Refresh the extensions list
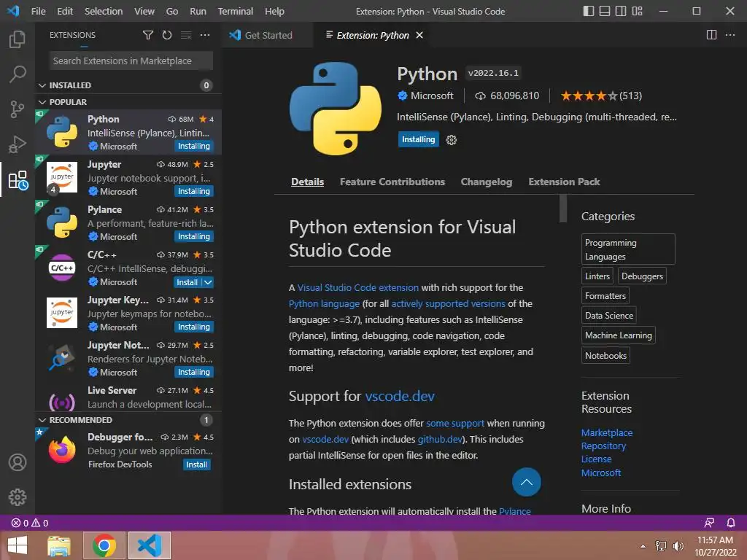Image resolution: width=747 pixels, height=560 pixels. point(167,35)
